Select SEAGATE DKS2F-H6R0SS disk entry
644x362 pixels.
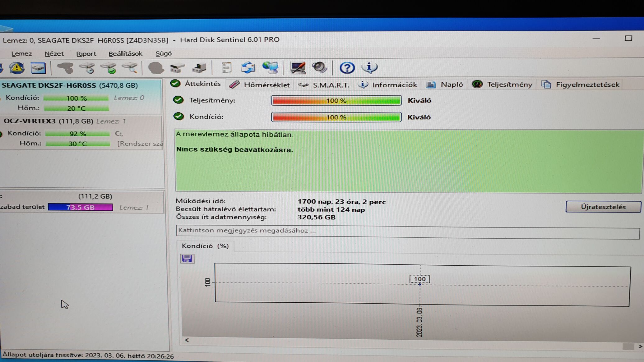(x=81, y=96)
